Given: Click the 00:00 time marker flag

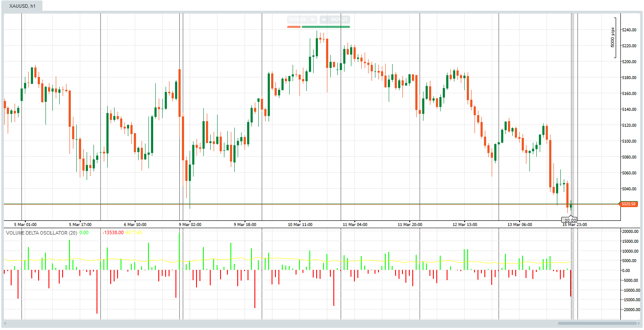Looking at the screenshot, I should coord(570,220).
